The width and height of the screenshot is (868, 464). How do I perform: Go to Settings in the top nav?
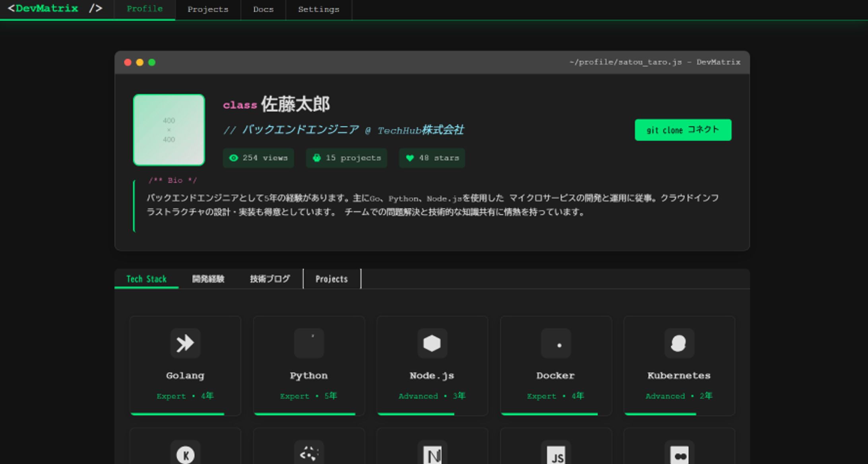(318, 10)
